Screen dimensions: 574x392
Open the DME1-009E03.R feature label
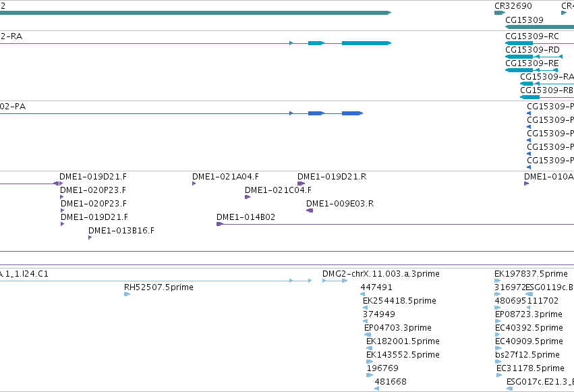[x=340, y=204]
